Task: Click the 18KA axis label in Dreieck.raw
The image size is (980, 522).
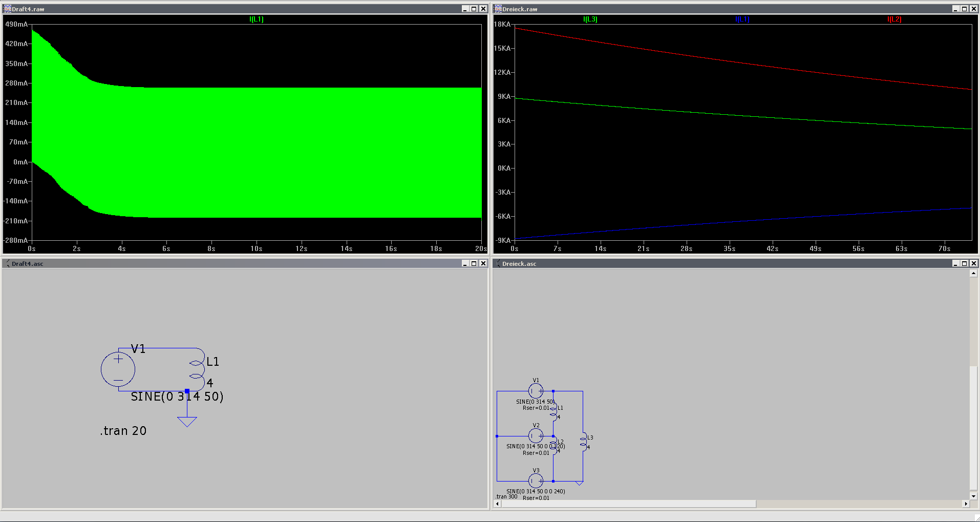Action: click(x=502, y=24)
